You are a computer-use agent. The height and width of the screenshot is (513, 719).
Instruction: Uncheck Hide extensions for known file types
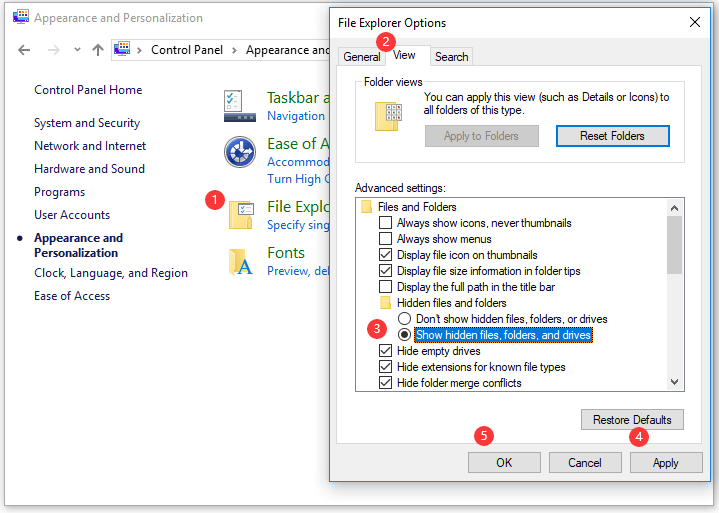coord(385,367)
